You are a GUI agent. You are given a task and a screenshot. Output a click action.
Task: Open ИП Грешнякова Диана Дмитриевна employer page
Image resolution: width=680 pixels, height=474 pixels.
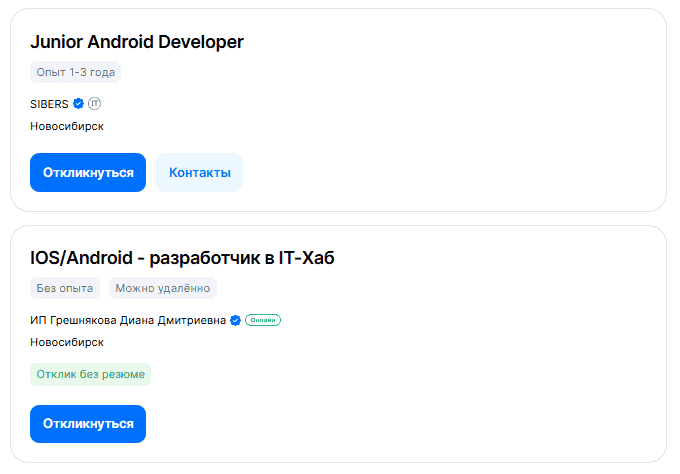click(128, 320)
